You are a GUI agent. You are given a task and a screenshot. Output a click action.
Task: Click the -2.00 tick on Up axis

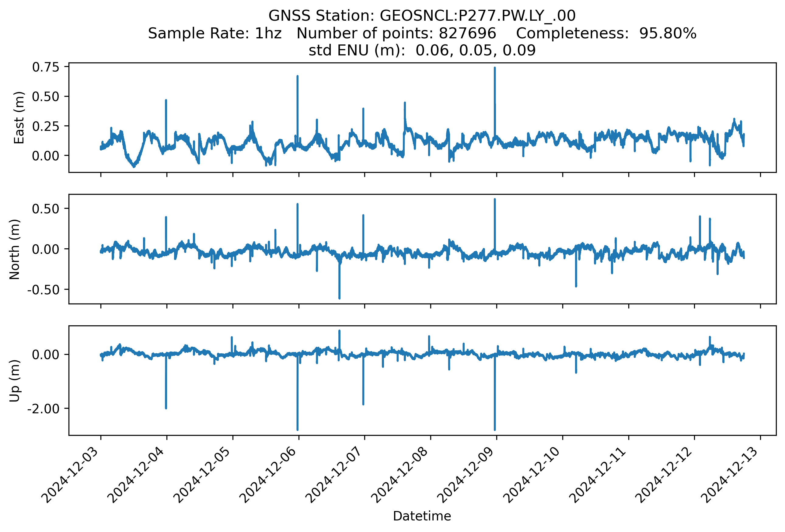[43, 409]
